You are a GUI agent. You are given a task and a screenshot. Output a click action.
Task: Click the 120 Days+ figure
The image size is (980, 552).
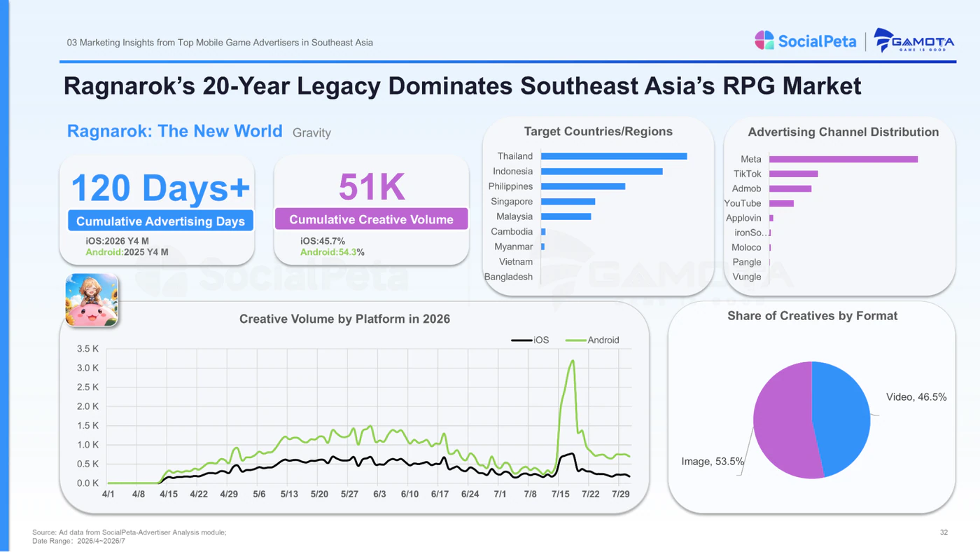click(x=160, y=188)
